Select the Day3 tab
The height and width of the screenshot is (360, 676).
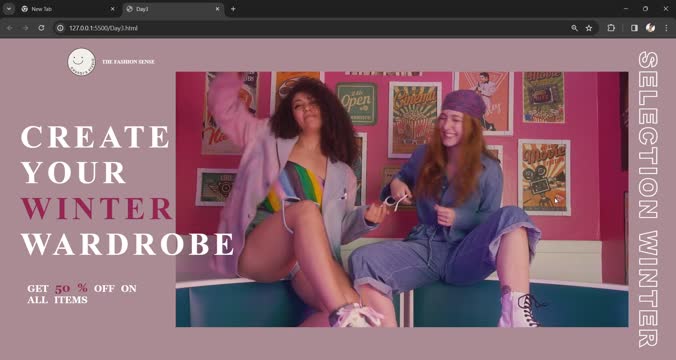click(173, 9)
